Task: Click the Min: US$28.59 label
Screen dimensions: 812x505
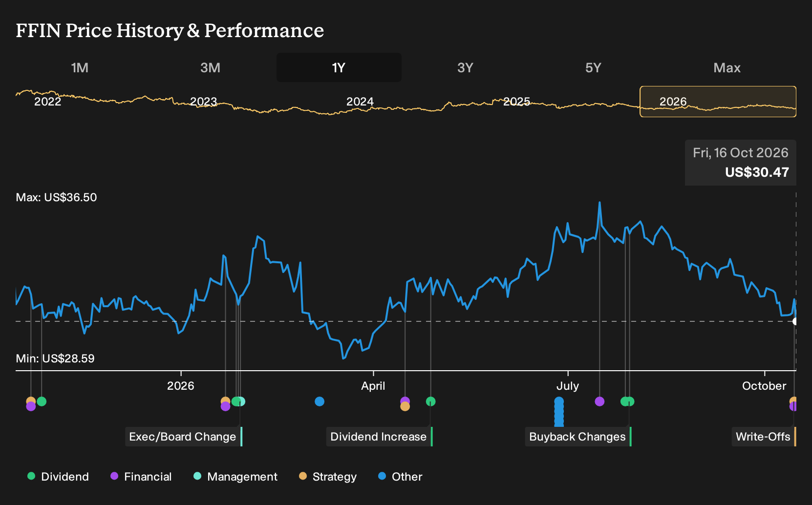Action: [55, 358]
